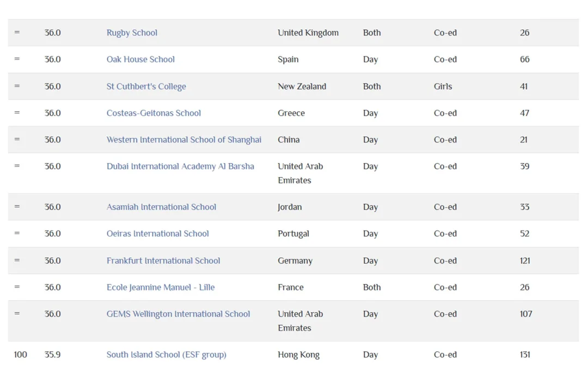Select the Jordan country cell

point(289,207)
